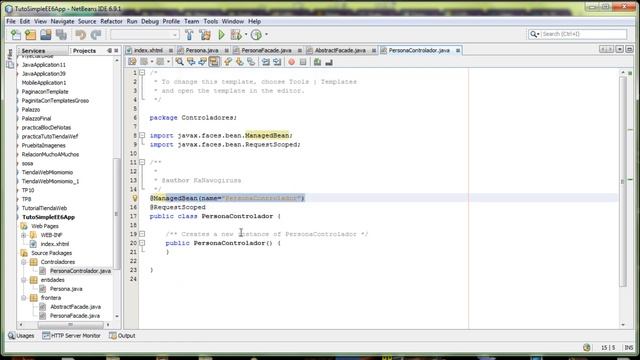Viewport: 640px width, 360px height.
Task: Switch to the AbstractFacade.java editor tab
Action: tap(340, 50)
